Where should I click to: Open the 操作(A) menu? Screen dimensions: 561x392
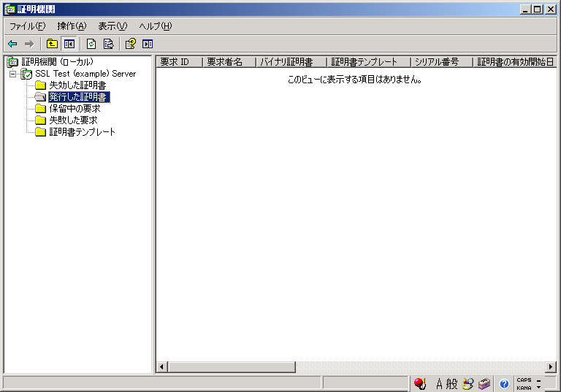pyautogui.click(x=72, y=26)
